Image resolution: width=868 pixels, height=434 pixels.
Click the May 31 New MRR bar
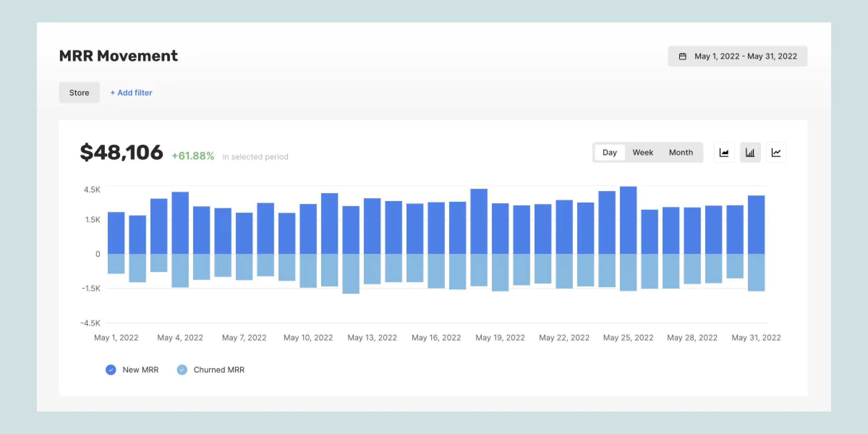click(756, 224)
